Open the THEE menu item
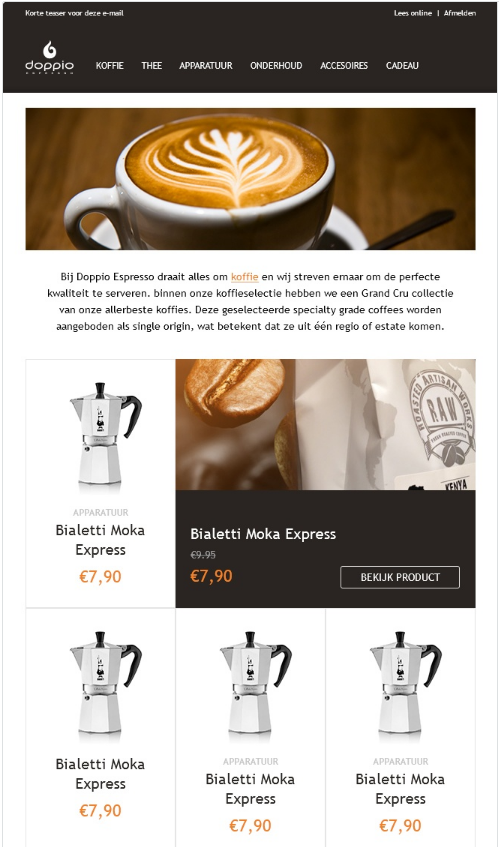Viewport: 499px width, 847px height. tap(152, 66)
